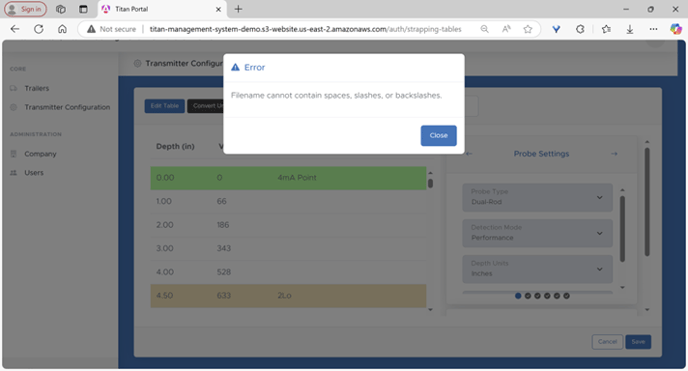This screenshot has width=688, height=371.
Task: Click the zoom magnifier in address bar
Action: tap(484, 29)
